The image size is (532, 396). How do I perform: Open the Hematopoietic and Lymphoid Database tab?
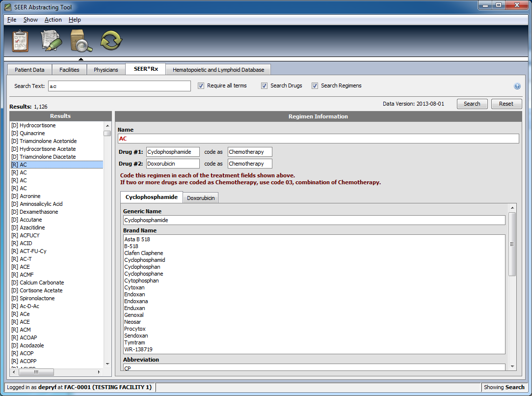coord(218,70)
